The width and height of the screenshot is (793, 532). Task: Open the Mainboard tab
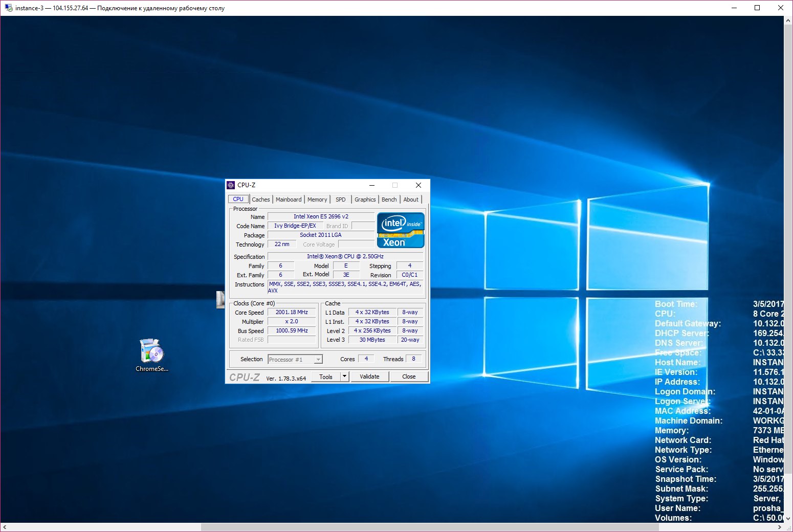[289, 199]
